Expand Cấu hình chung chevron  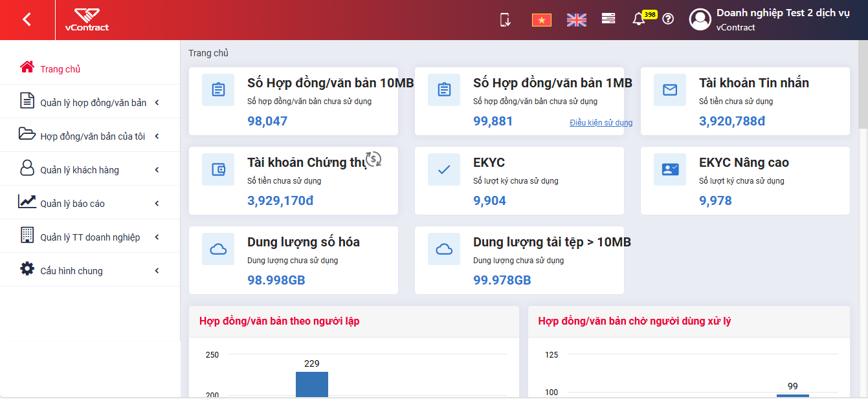pyautogui.click(x=157, y=271)
